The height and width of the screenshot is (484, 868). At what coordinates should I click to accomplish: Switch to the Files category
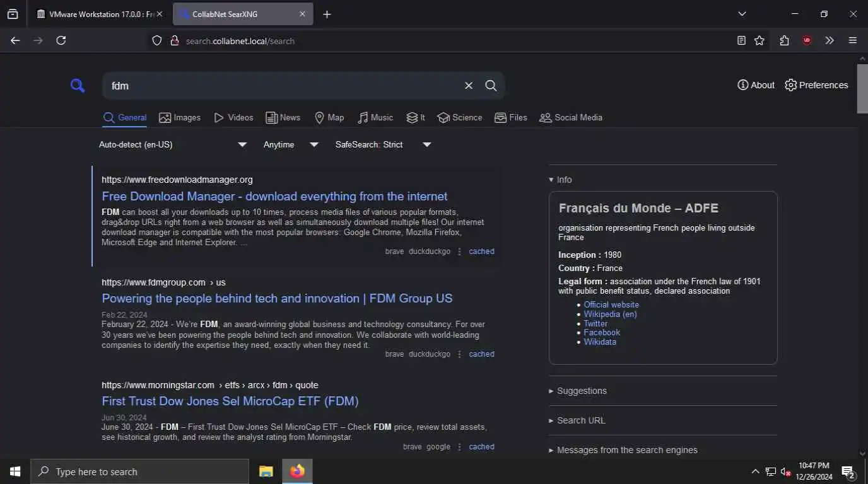(511, 117)
